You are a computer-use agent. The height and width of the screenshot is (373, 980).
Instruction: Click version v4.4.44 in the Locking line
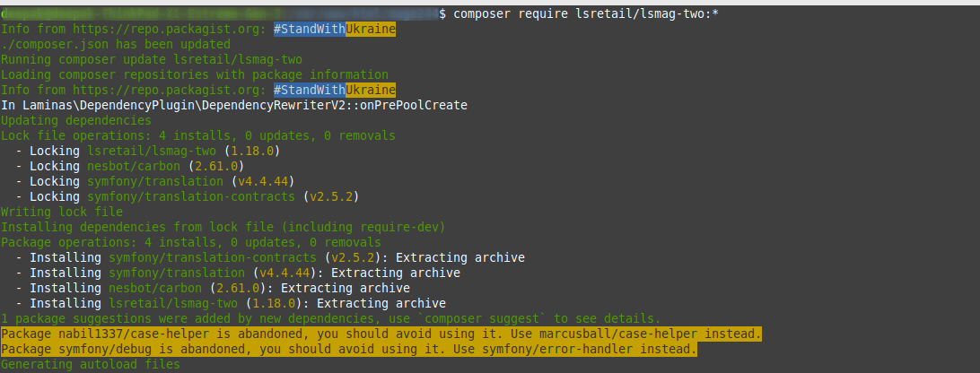click(x=256, y=181)
